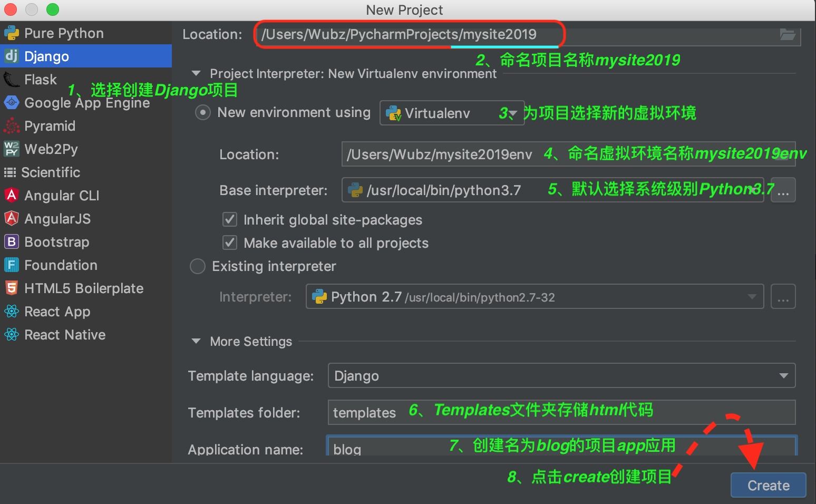816x504 pixels.
Task: Click ellipsis button beside Python 2.7 interpreter
Action: (783, 297)
